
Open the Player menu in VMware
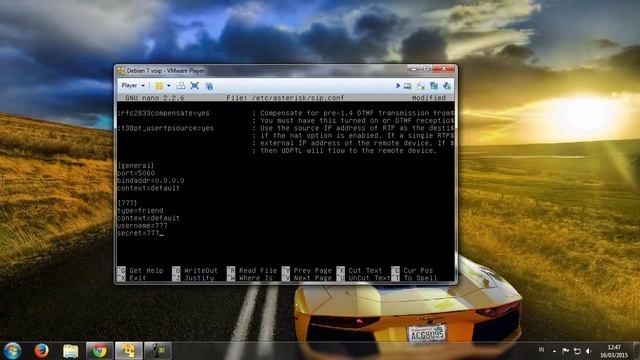(133, 85)
